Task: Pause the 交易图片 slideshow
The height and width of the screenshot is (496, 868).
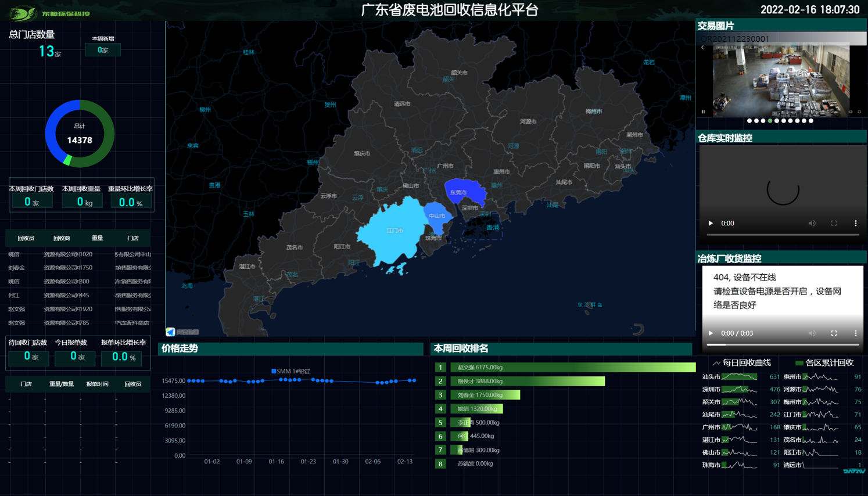Action: (703, 112)
